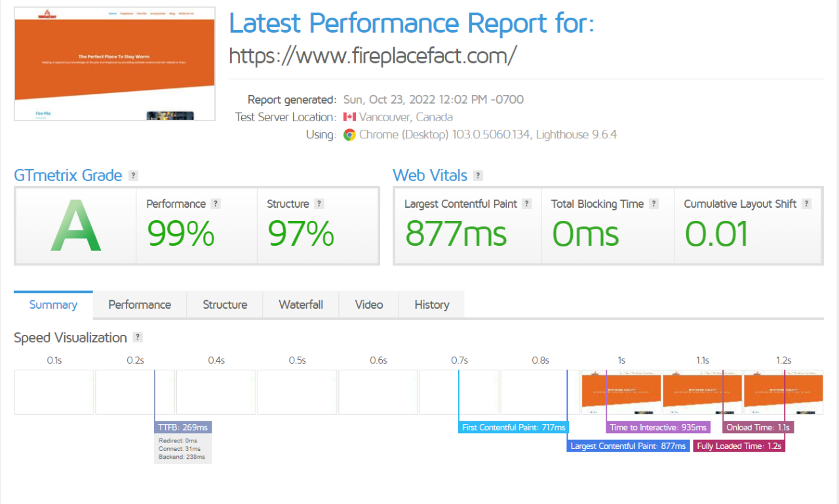
Task: Open the GTmetrix Grade help tooltip
Action: coord(133,175)
